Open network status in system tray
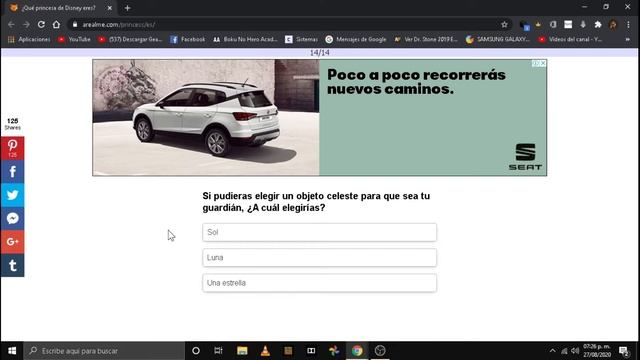The height and width of the screenshot is (360, 640). pyautogui.click(x=564, y=351)
